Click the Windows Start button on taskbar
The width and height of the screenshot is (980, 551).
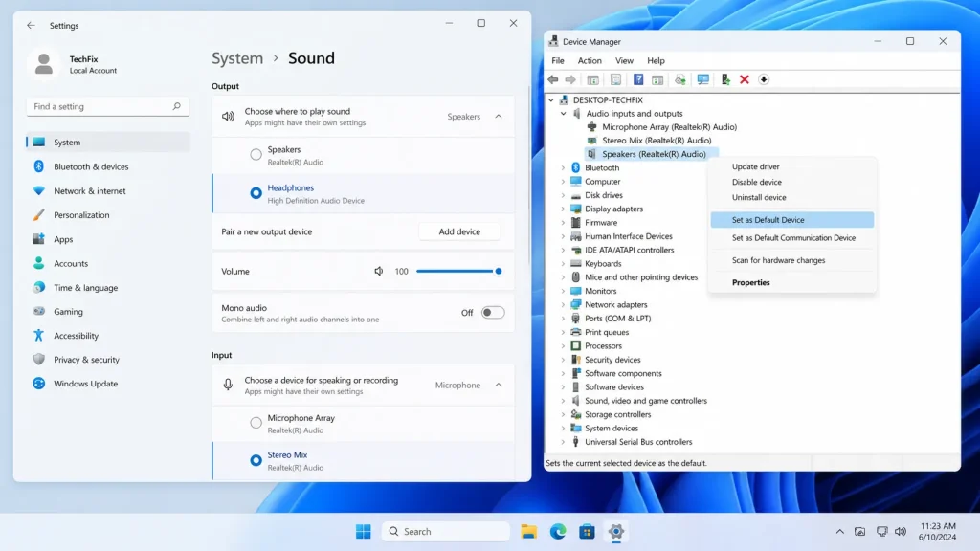click(x=363, y=532)
